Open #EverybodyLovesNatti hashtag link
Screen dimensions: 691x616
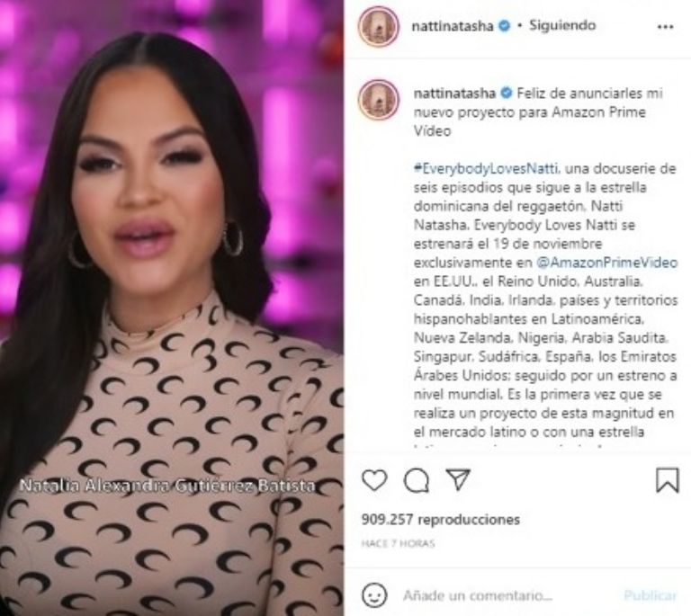[487, 169]
